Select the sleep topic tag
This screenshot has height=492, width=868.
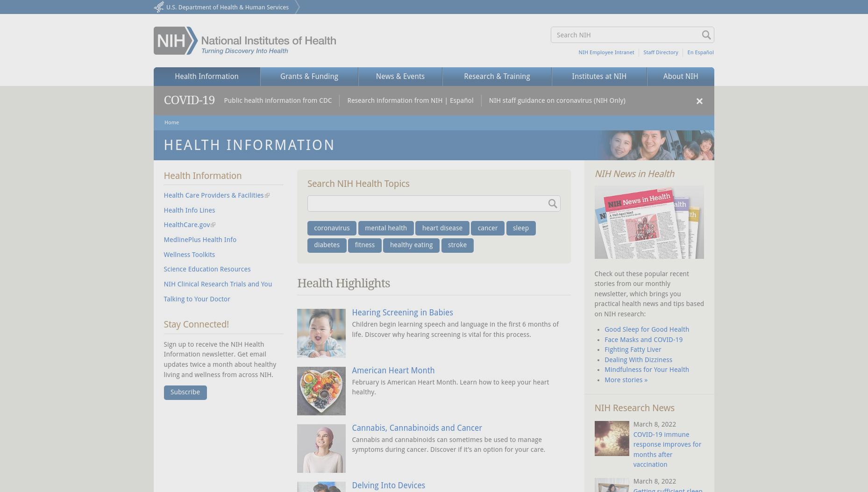(x=521, y=228)
